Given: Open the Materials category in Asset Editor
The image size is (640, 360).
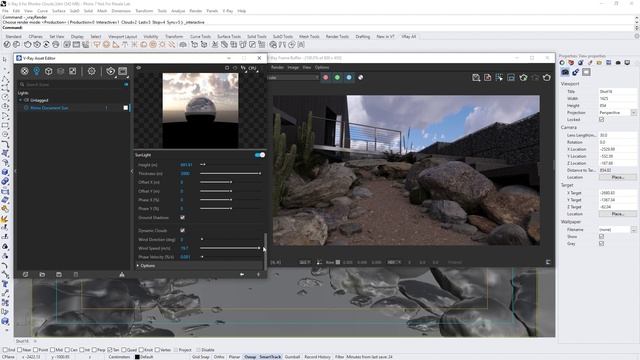Looking at the screenshot, I should pos(24,71).
